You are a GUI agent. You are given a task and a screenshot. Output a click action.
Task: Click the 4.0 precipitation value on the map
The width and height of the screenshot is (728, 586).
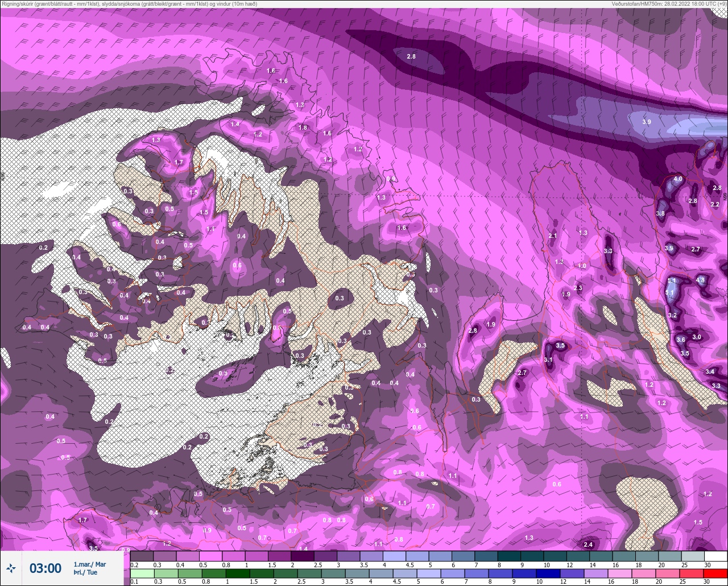(677, 179)
